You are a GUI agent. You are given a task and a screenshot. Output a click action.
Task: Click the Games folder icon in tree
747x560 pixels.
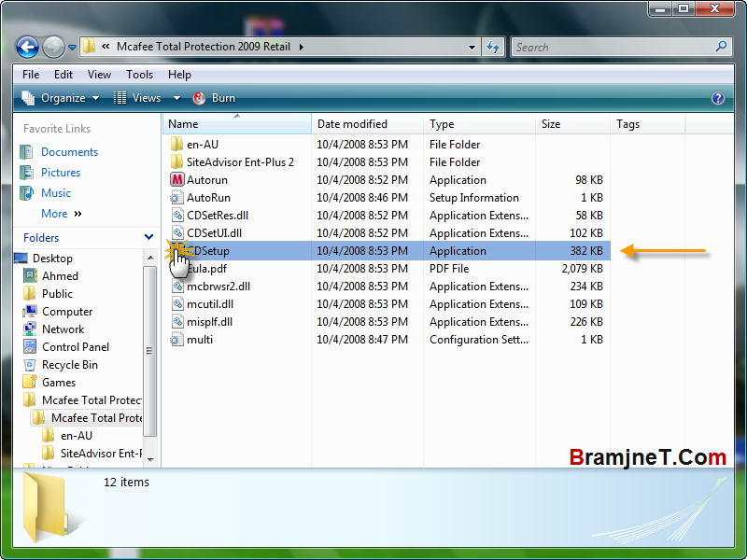point(30,382)
